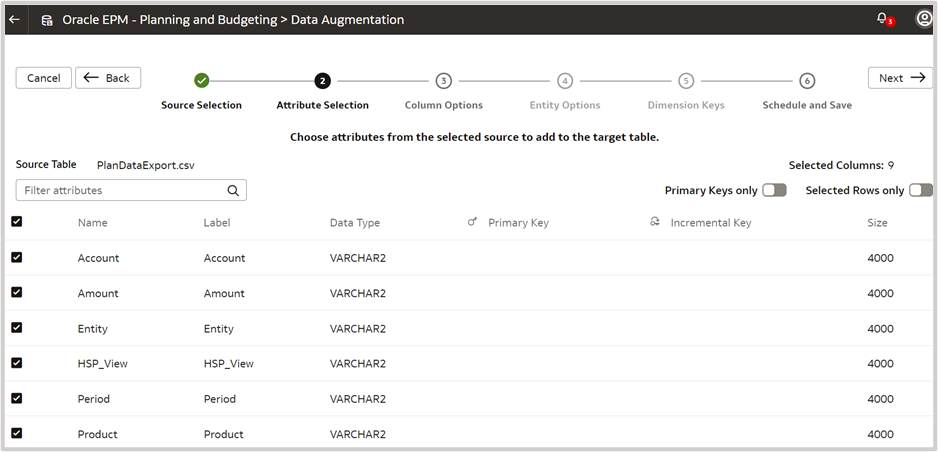Uncheck the select-all header checkbox

[x=16, y=222]
